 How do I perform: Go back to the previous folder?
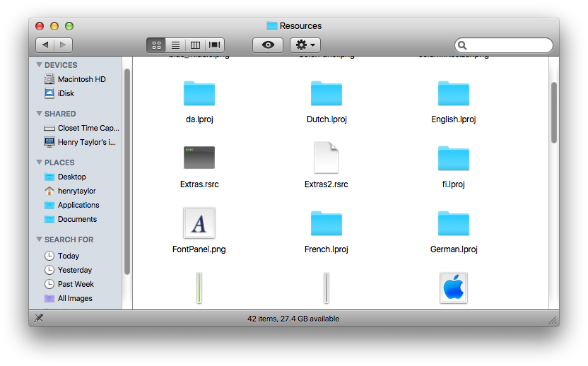pyautogui.click(x=45, y=45)
